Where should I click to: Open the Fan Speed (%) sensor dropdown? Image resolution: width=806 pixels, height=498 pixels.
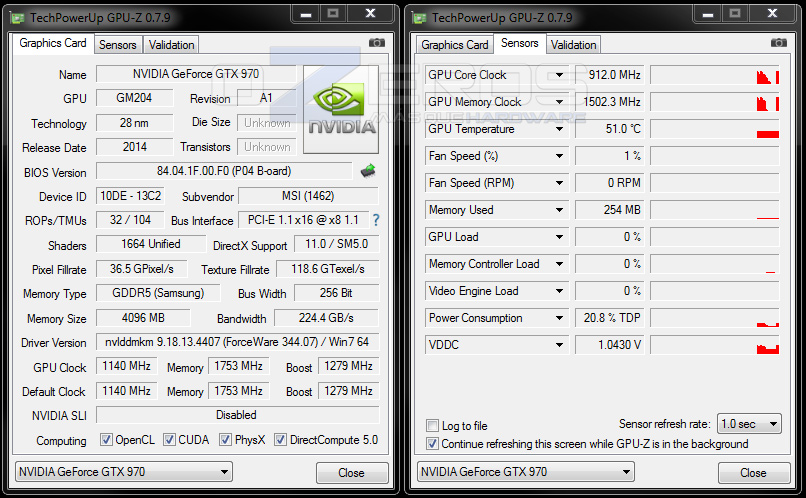coord(559,156)
